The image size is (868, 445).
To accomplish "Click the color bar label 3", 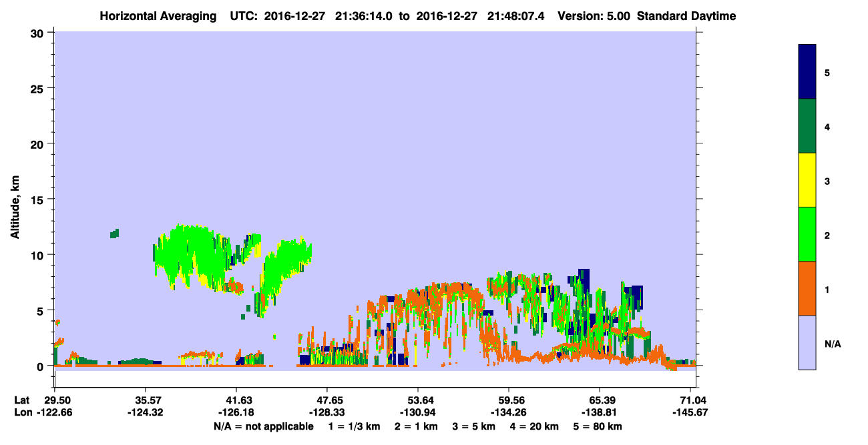I will click(827, 180).
